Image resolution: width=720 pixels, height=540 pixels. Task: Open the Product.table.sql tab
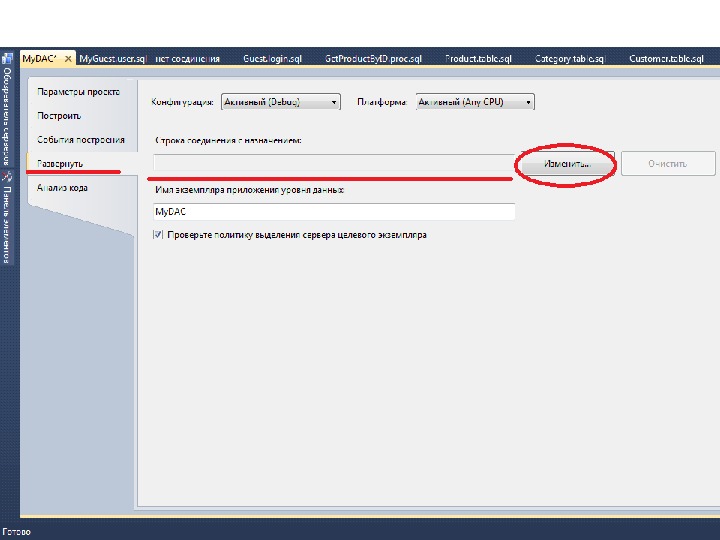tap(478, 59)
